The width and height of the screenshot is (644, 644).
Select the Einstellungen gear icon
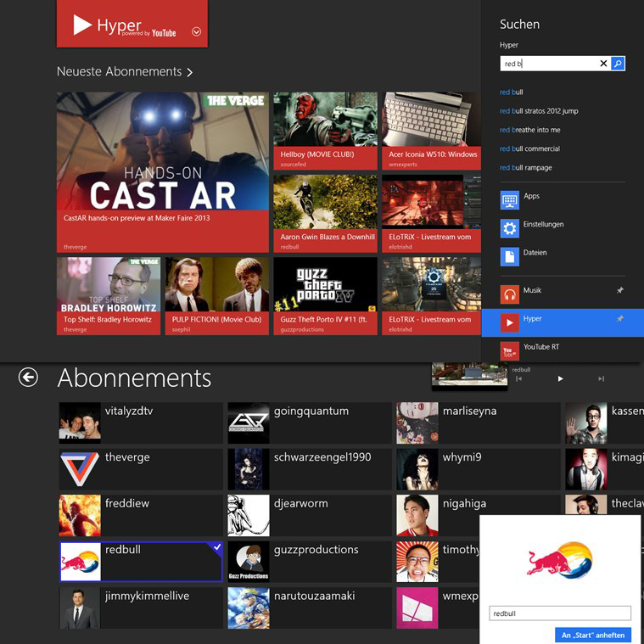tap(510, 228)
